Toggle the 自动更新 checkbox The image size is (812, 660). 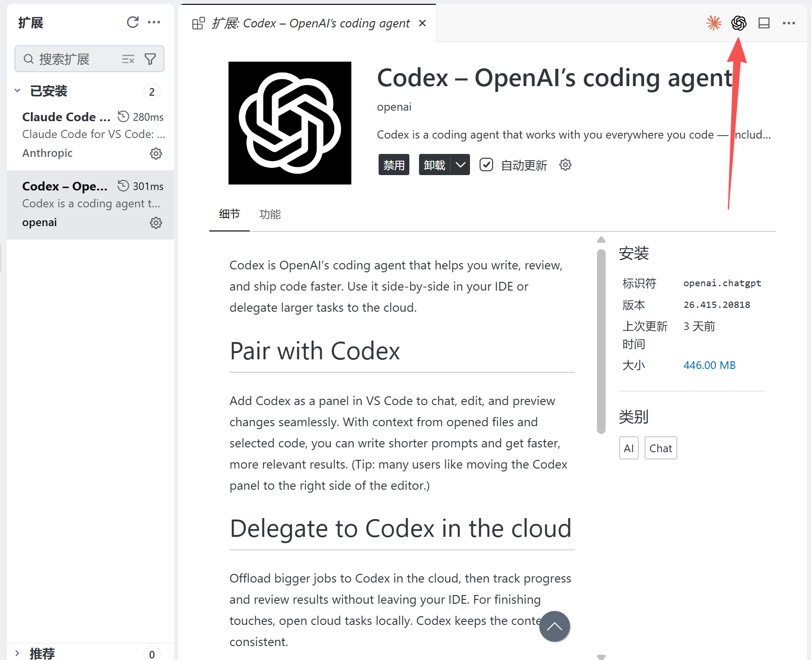tap(486, 165)
